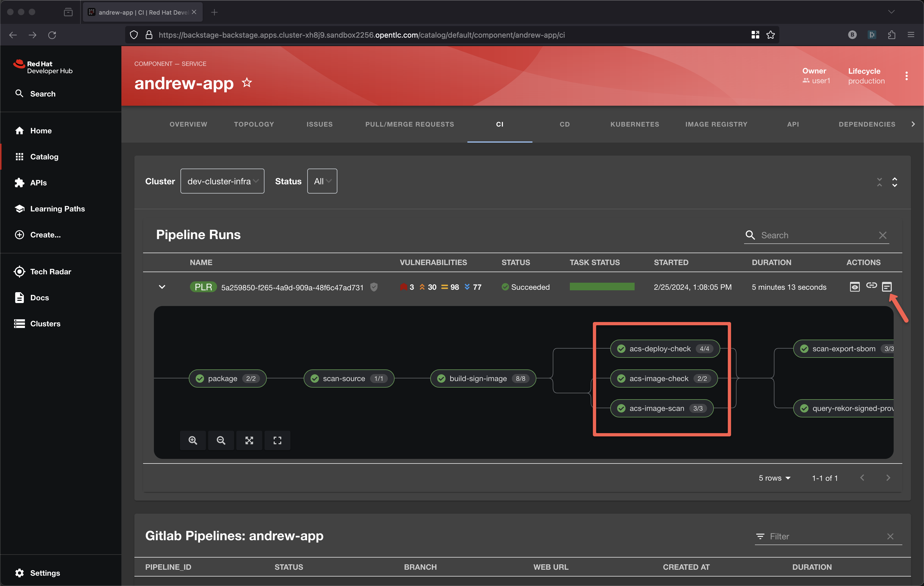Zoom in on the pipeline graph
Screen dimensions: 924x586
pos(193,440)
